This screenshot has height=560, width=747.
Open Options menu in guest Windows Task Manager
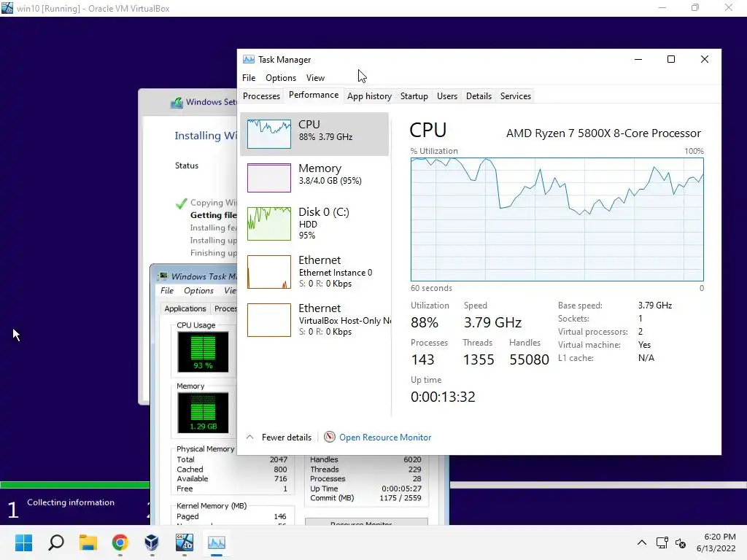pyautogui.click(x=198, y=290)
